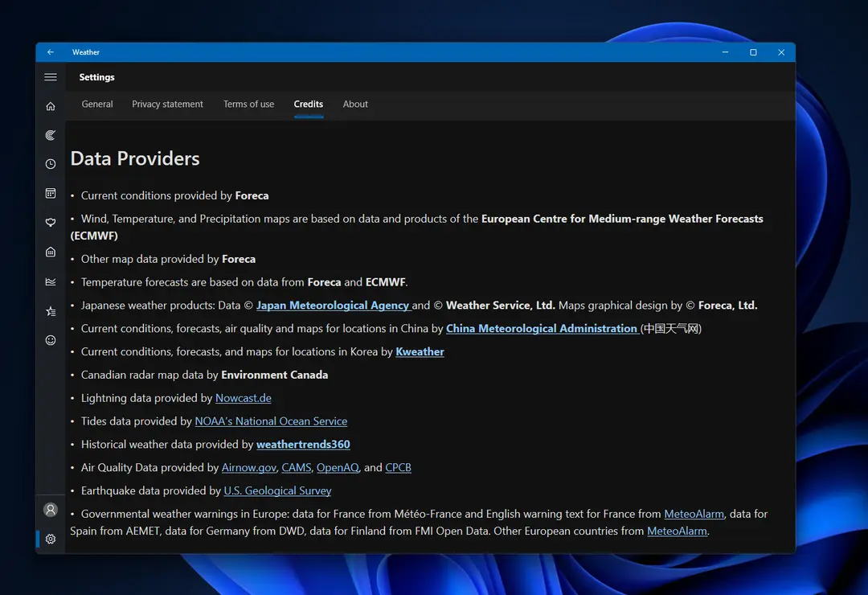Select the heart-shaped sidebar icon
The width and height of the screenshot is (868, 595).
pyautogui.click(x=51, y=223)
